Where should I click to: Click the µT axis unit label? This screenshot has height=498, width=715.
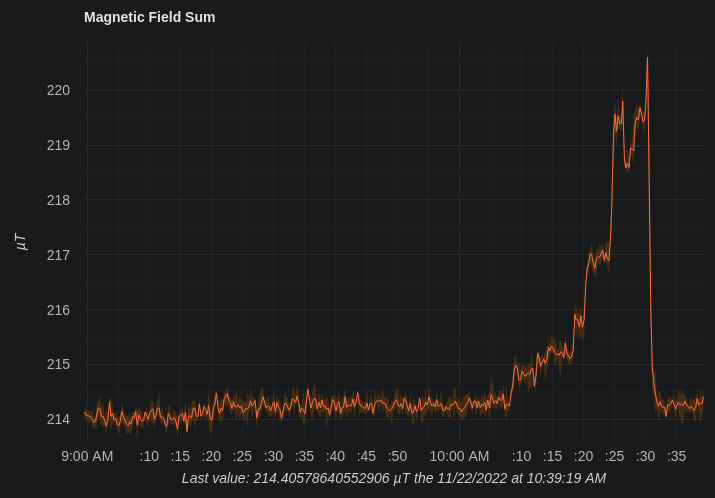(21, 241)
